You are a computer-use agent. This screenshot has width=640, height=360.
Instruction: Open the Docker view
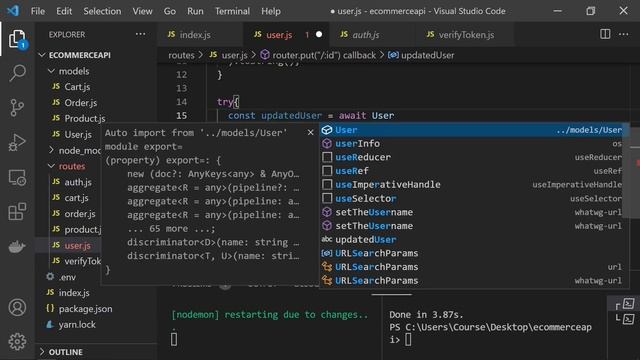[17, 247]
